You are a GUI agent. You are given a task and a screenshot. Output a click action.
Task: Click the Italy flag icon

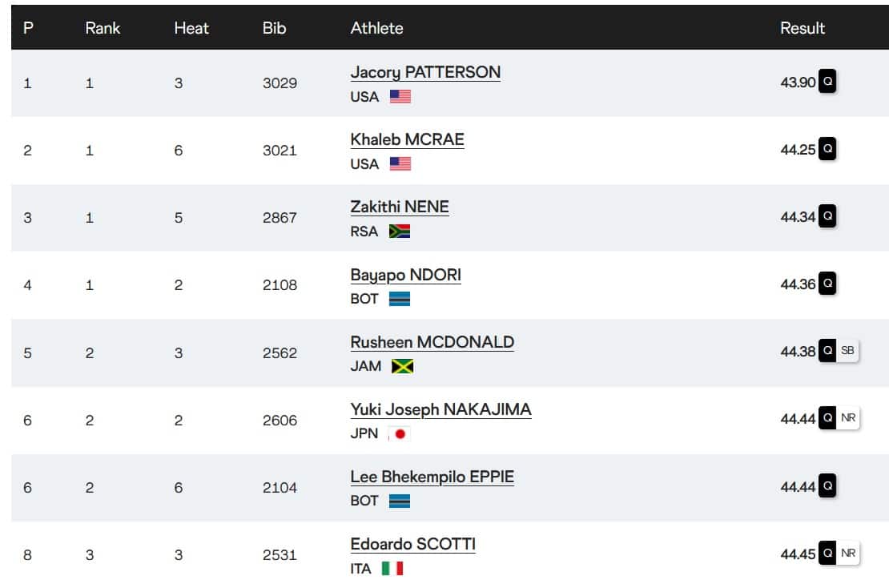(392, 569)
